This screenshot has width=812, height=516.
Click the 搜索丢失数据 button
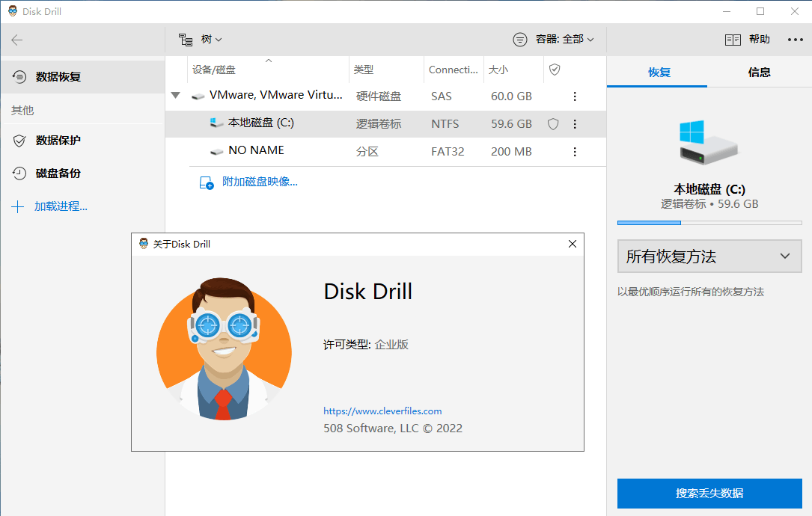709,494
